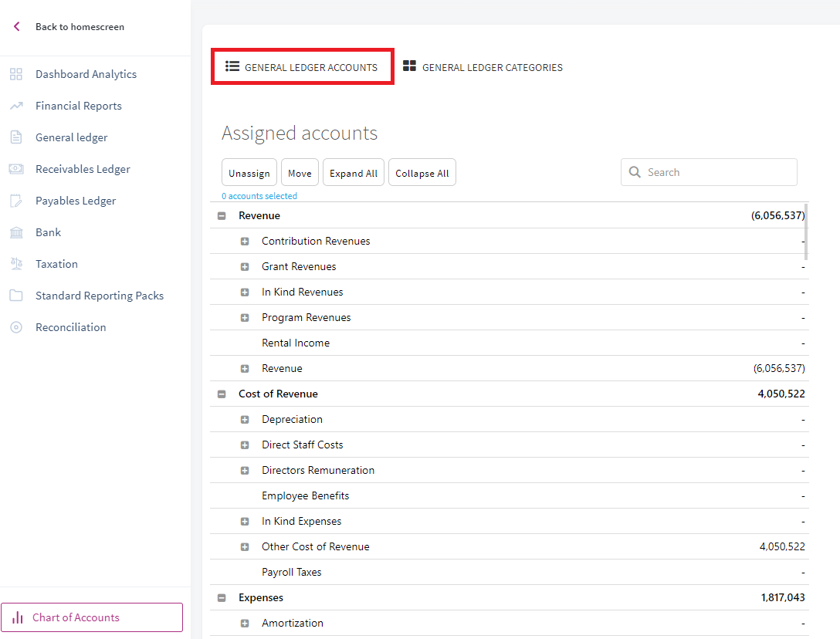Go back to homescreen link
This screenshot has height=639, width=840.
coord(80,26)
